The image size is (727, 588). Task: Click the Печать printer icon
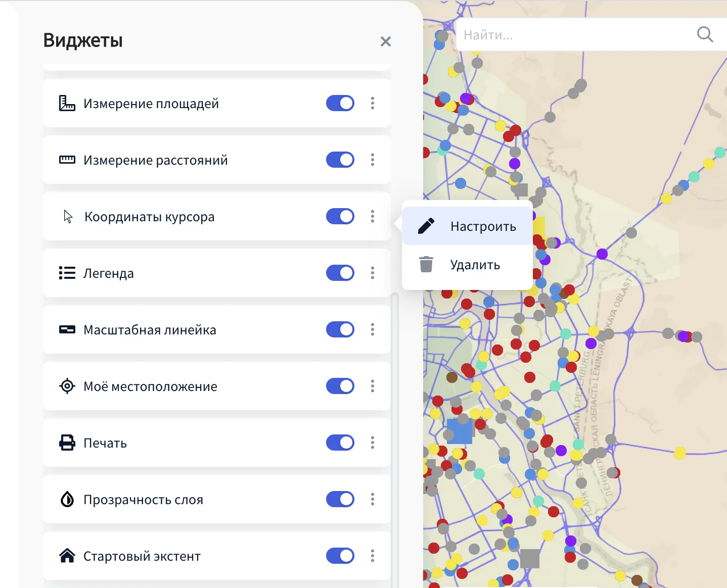point(67,443)
